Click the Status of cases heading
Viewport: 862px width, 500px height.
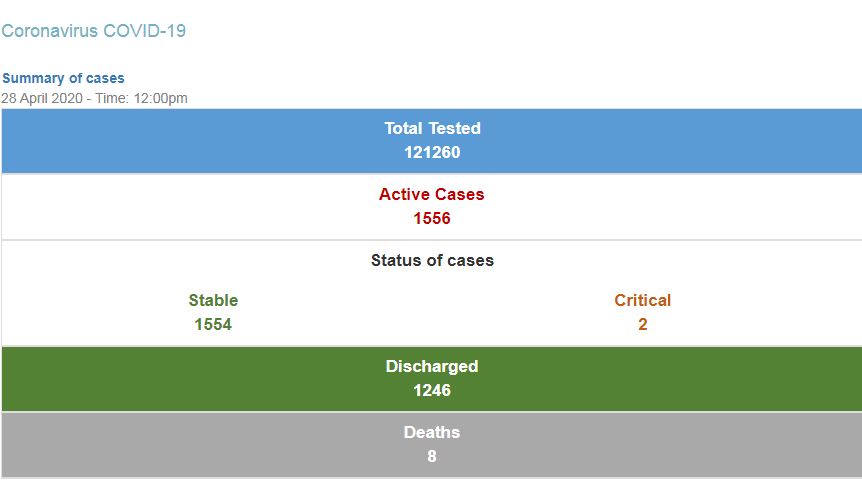click(x=432, y=260)
